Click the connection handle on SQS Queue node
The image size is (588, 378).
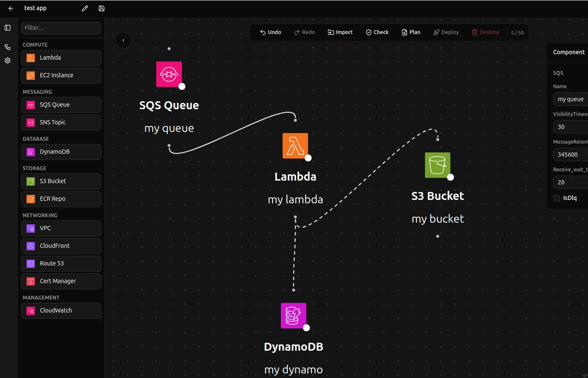[x=182, y=87]
